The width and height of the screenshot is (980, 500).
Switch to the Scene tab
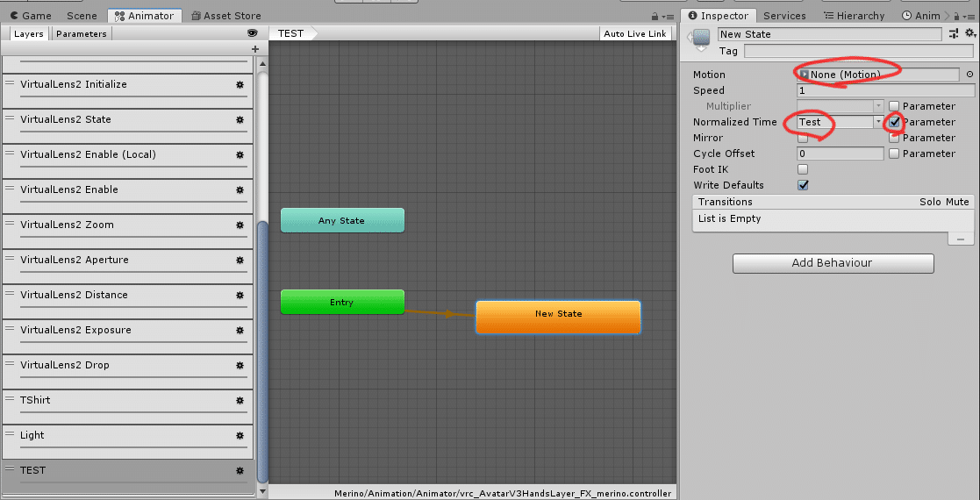tap(82, 16)
